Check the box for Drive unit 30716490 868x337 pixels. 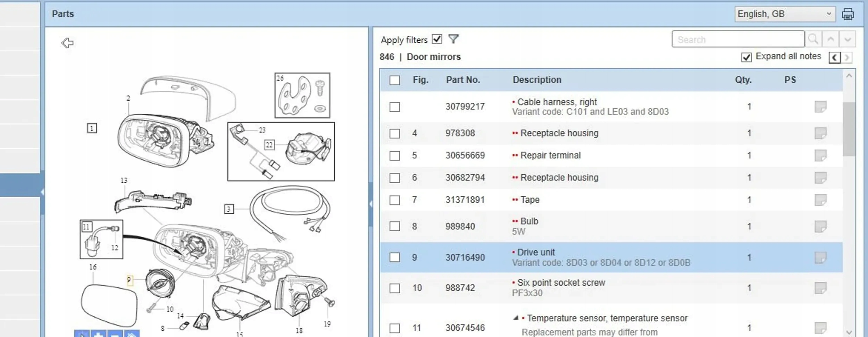(x=395, y=258)
